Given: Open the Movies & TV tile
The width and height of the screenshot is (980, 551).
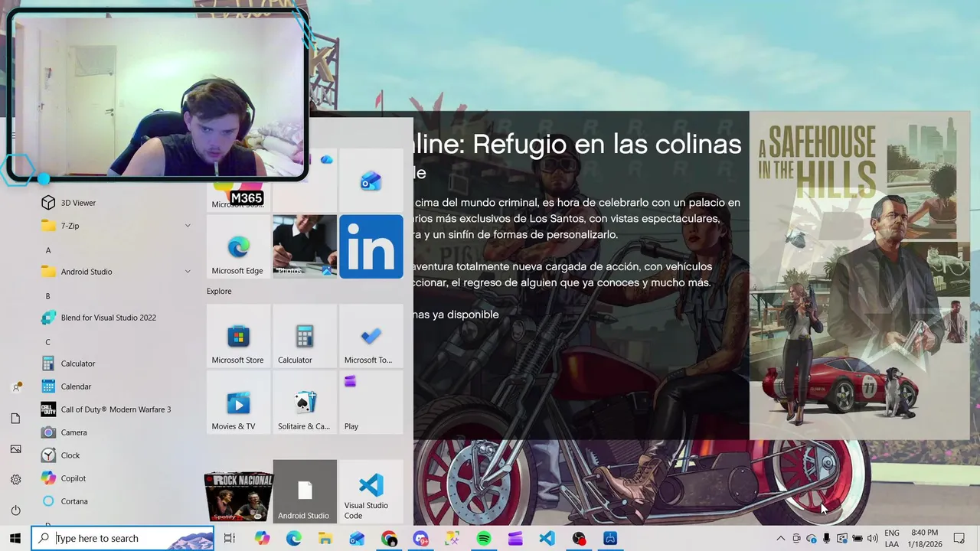Looking at the screenshot, I should pyautogui.click(x=238, y=403).
